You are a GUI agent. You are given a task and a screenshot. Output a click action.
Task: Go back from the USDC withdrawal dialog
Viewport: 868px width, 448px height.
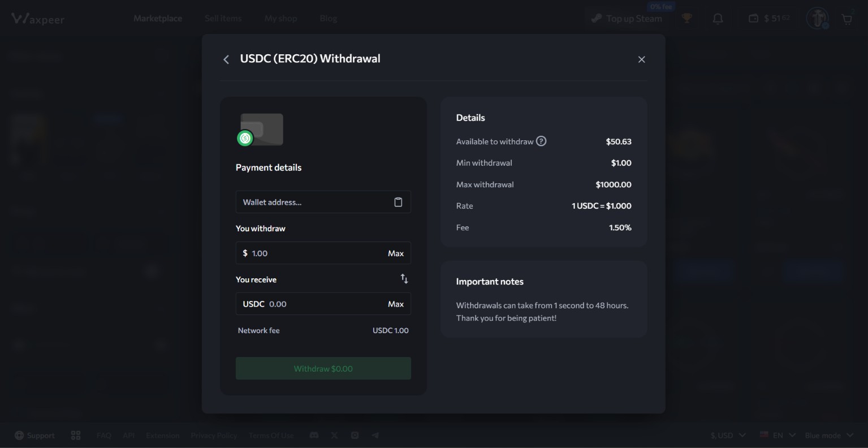[x=226, y=59]
